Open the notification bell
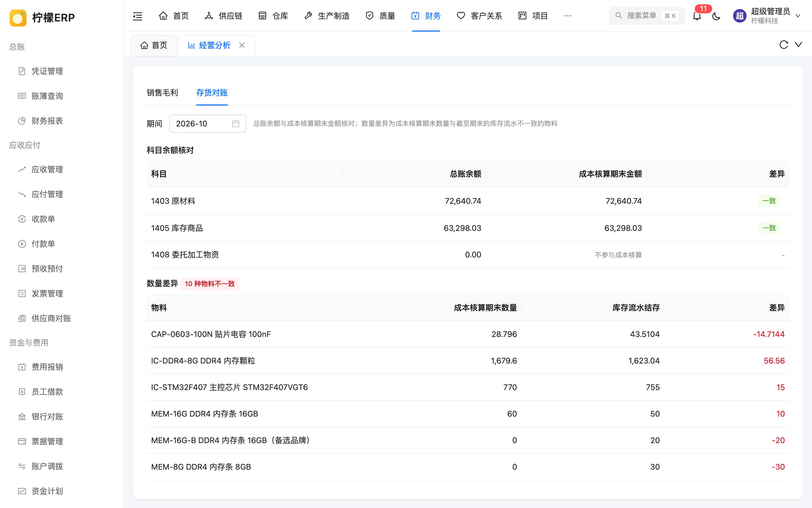812x508 pixels. coord(697,16)
